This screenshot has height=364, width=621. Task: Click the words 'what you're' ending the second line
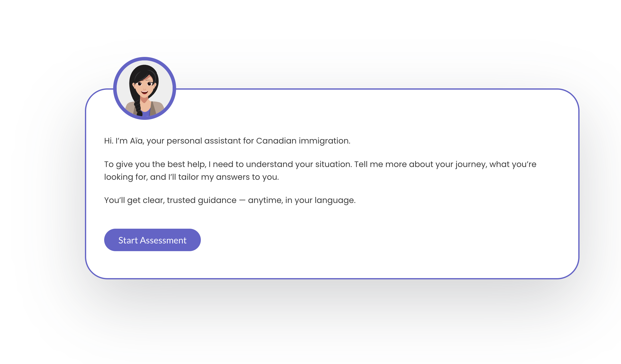[x=513, y=164]
